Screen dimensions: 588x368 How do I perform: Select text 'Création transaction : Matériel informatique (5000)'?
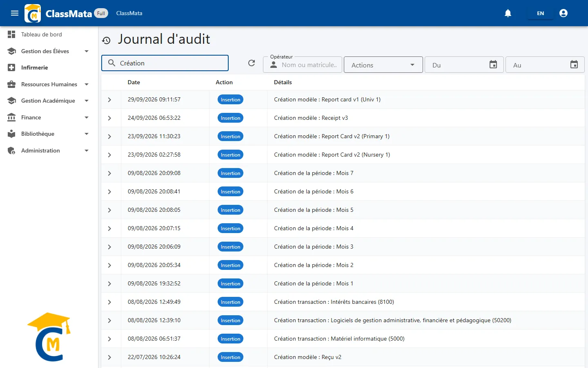pos(339,339)
